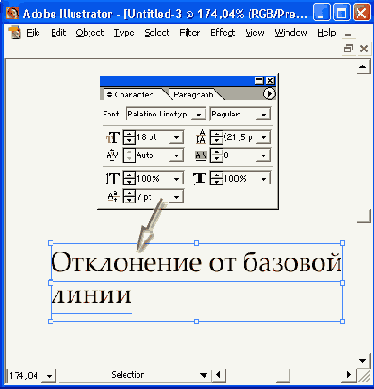Open the Select menu
Viewport: 374px width, 389px height.
pos(157,33)
